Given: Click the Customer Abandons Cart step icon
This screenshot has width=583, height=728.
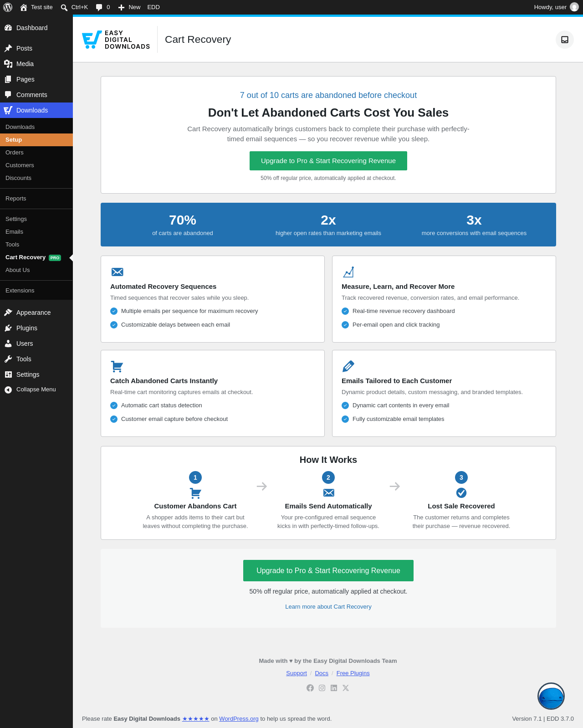Looking at the screenshot, I should (195, 493).
